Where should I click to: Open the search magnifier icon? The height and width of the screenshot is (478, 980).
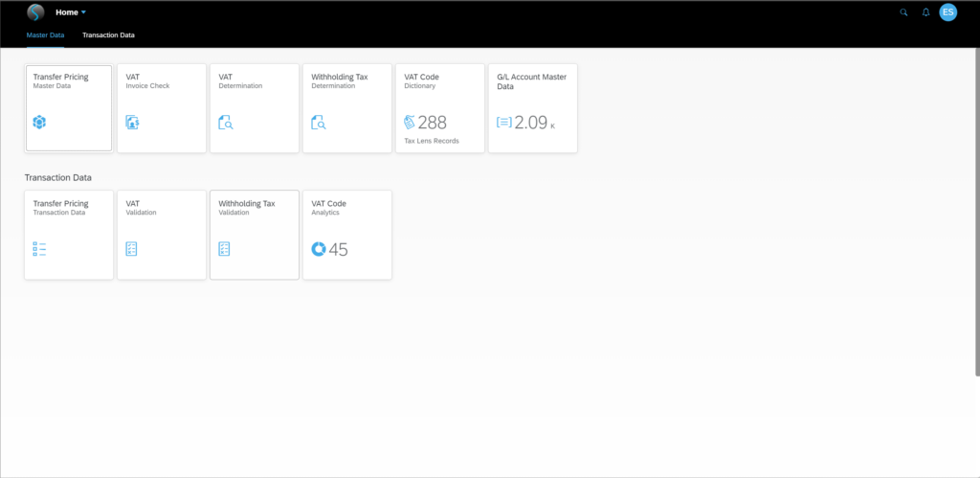tap(903, 11)
